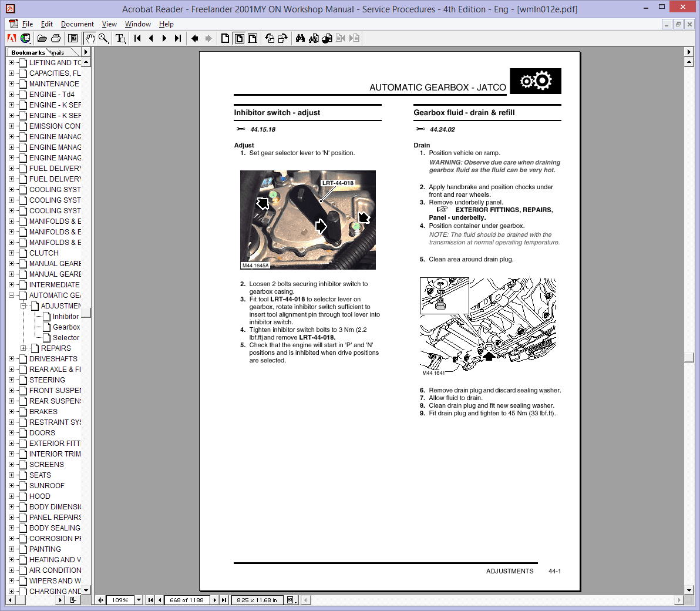Click the Search Results icon

pyautogui.click(x=327, y=38)
